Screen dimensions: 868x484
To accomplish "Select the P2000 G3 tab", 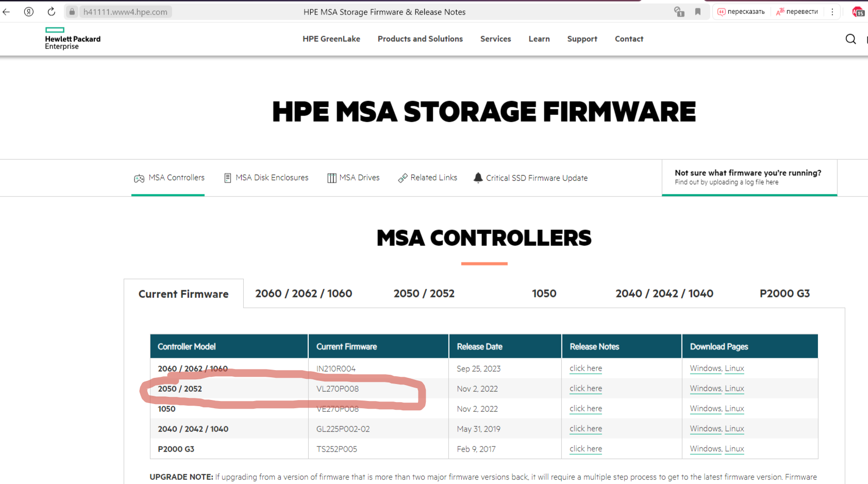I will (x=785, y=293).
